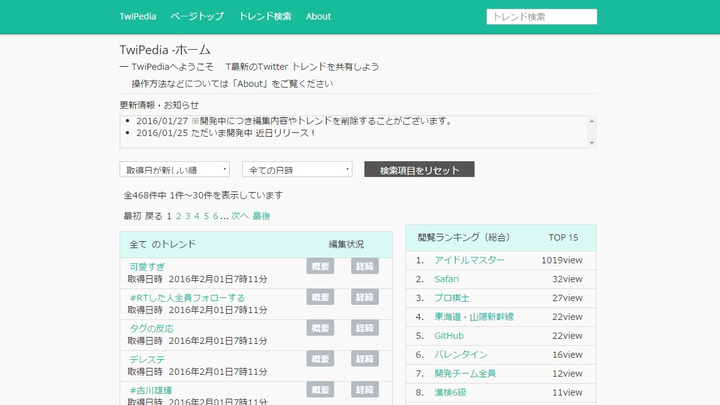
Task: Open アイドルマスター in the view ranking
Action: pos(469,260)
